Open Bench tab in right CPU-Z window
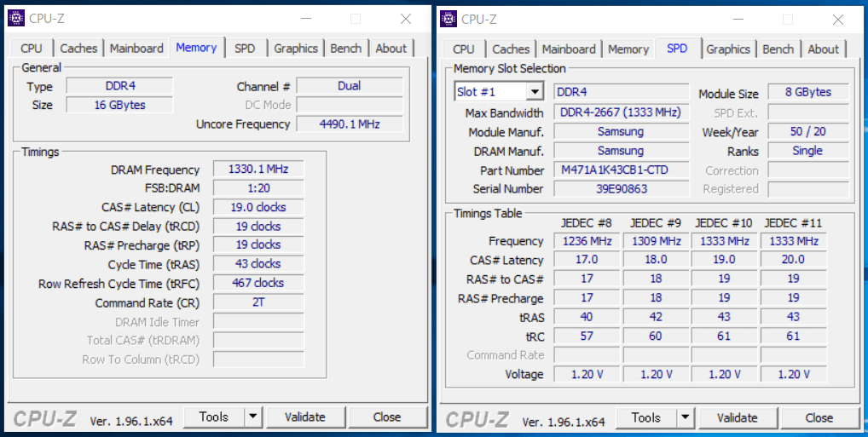 click(x=778, y=49)
